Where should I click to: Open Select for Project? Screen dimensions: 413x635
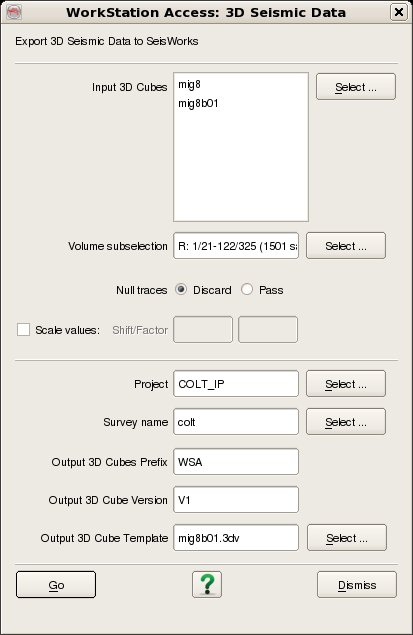coord(346,384)
